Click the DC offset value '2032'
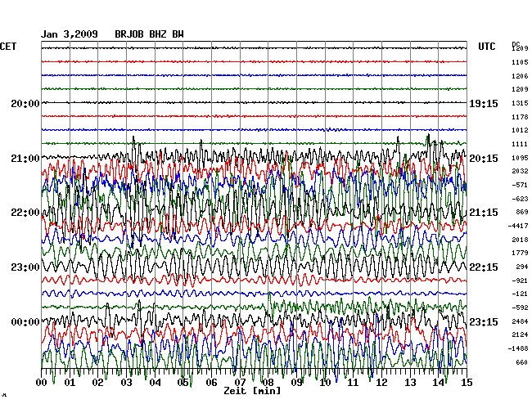The image size is (532, 404). coord(520,171)
